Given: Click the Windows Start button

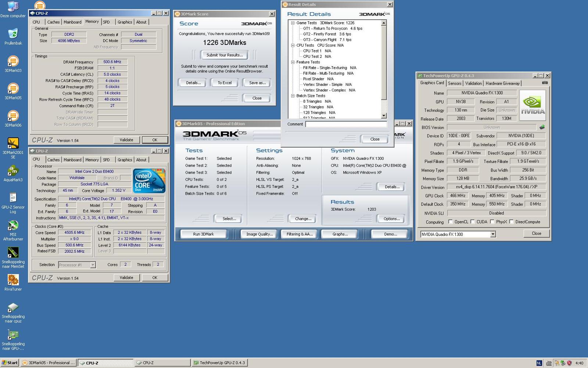Looking at the screenshot, I should pyautogui.click(x=10, y=363).
